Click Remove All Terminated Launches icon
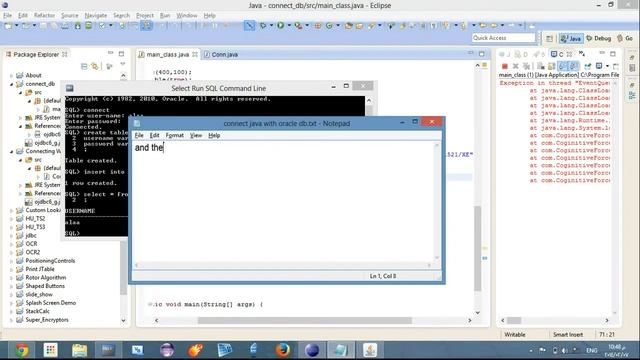The height and width of the screenshot is (360, 640). 527,66
